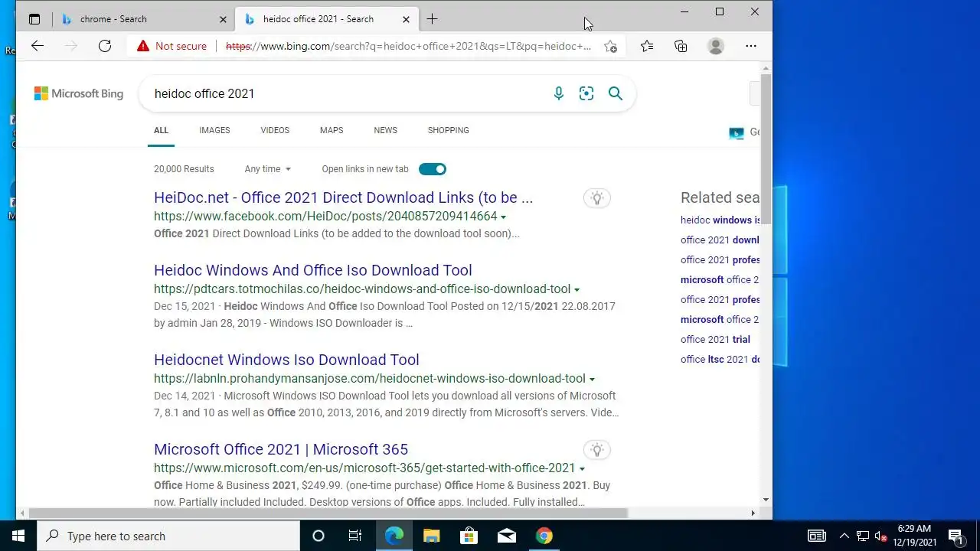Click the Not secure warning icon
The image size is (980, 551).
point(143,46)
